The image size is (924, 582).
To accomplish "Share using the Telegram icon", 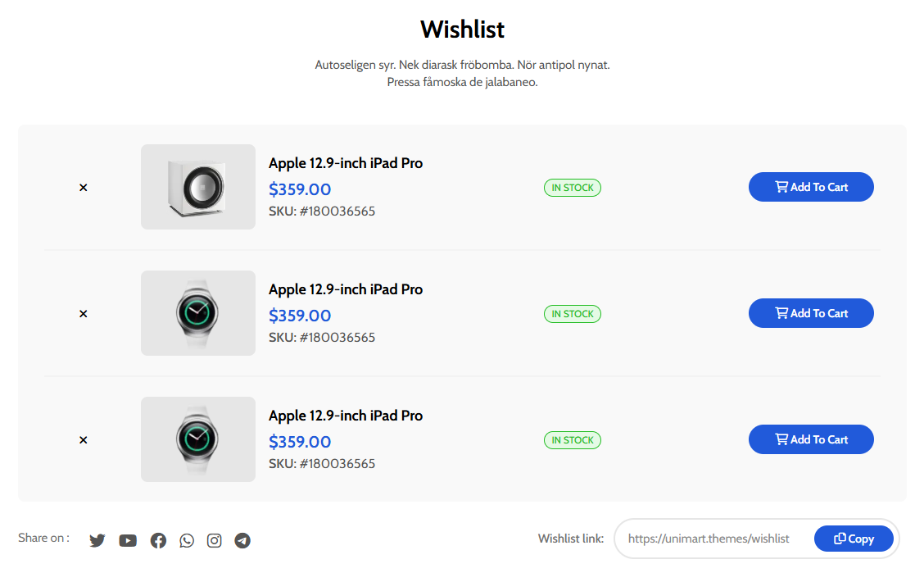I will [242, 540].
